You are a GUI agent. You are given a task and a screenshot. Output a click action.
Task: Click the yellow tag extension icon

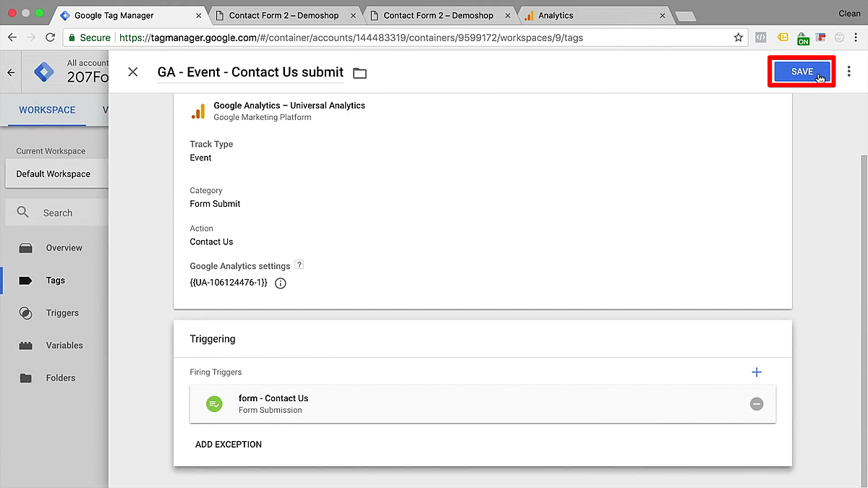(x=783, y=38)
